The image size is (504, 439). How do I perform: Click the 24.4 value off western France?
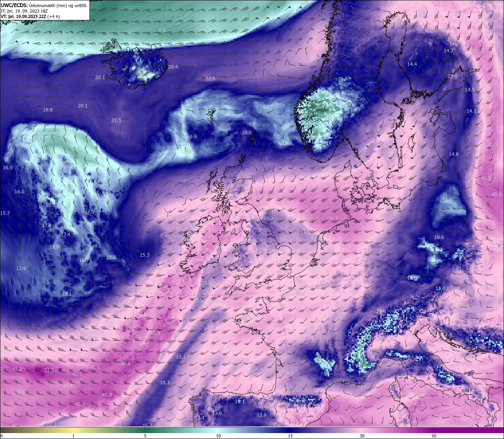click(x=258, y=369)
